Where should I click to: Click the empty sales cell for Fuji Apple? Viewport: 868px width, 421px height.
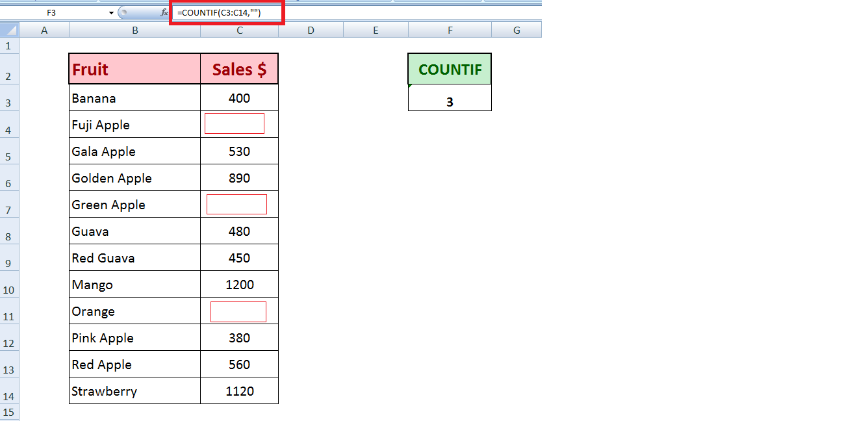click(235, 123)
